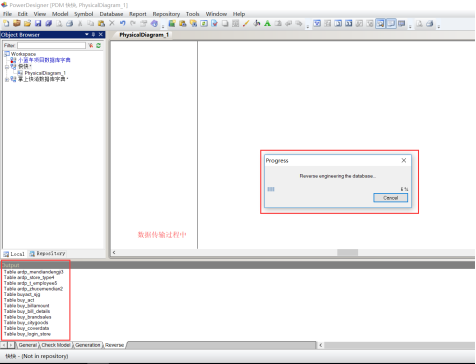
Task: Click the Paste clipboard toolbar icon
Action: click(101, 23)
